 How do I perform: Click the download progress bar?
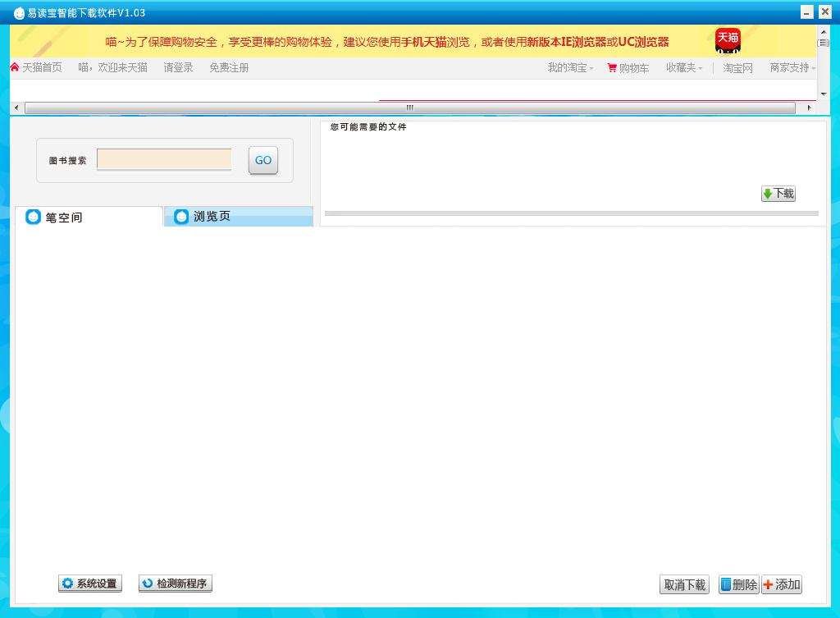tap(572, 213)
